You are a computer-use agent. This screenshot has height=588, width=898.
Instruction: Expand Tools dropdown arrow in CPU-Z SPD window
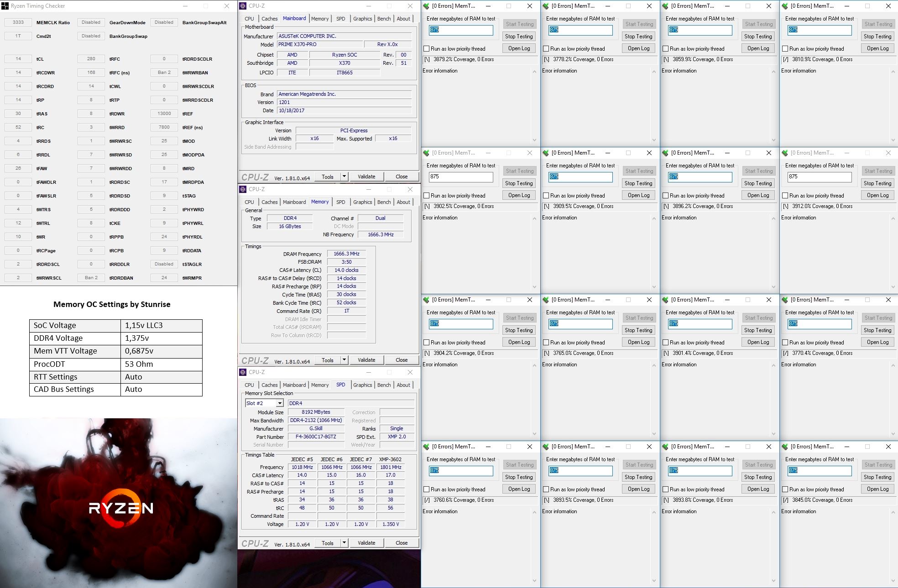coord(344,543)
